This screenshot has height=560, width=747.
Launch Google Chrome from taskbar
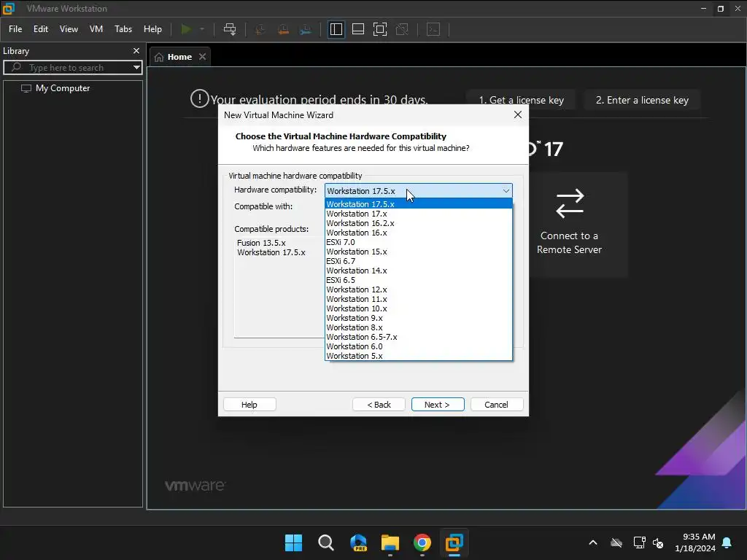(422, 542)
